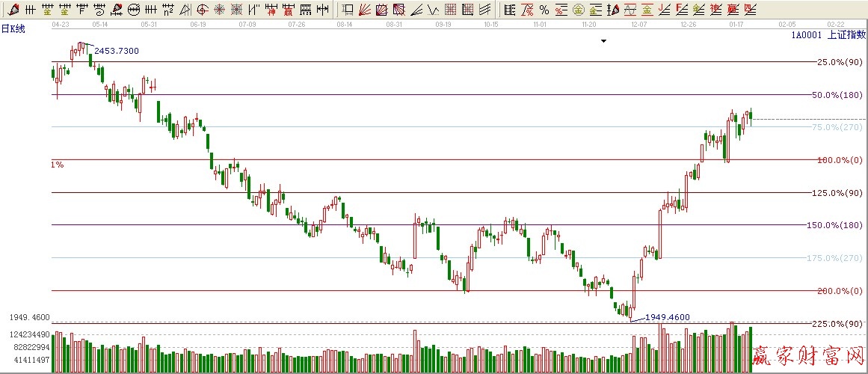Click the small black dropdown triangle above chart
Viewport: 868px width, 374px height.
(603, 41)
